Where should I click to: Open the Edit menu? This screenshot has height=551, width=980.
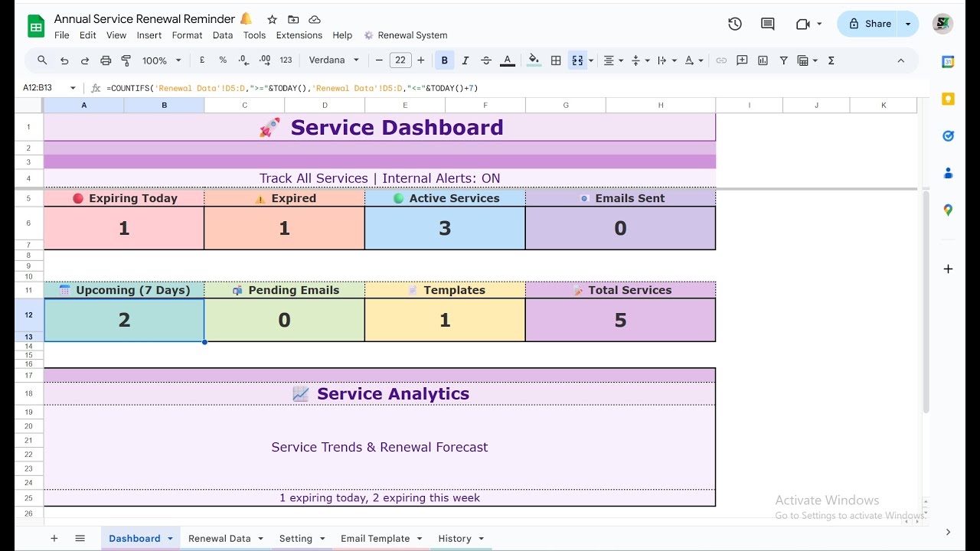pos(88,35)
